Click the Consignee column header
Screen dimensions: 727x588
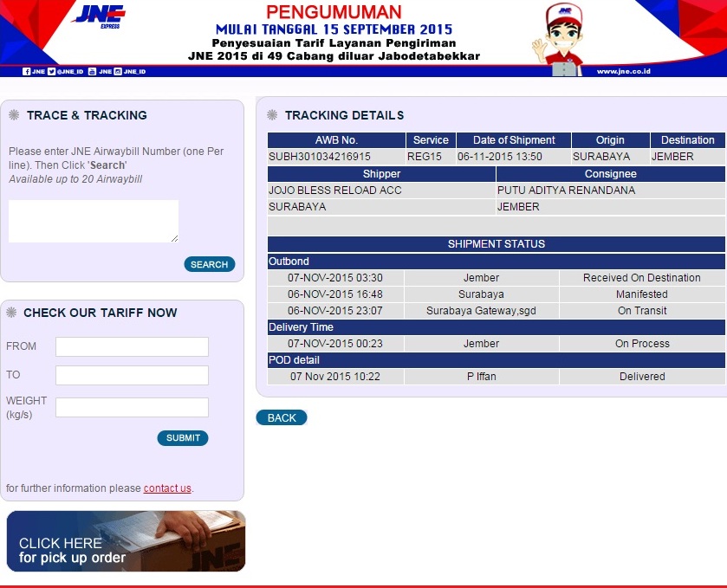[611, 174]
